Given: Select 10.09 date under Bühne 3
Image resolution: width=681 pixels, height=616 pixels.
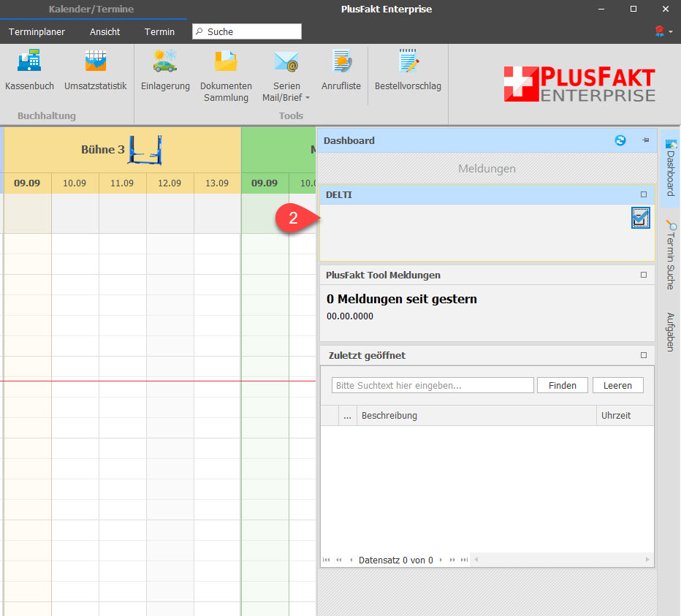Looking at the screenshot, I should tap(75, 183).
